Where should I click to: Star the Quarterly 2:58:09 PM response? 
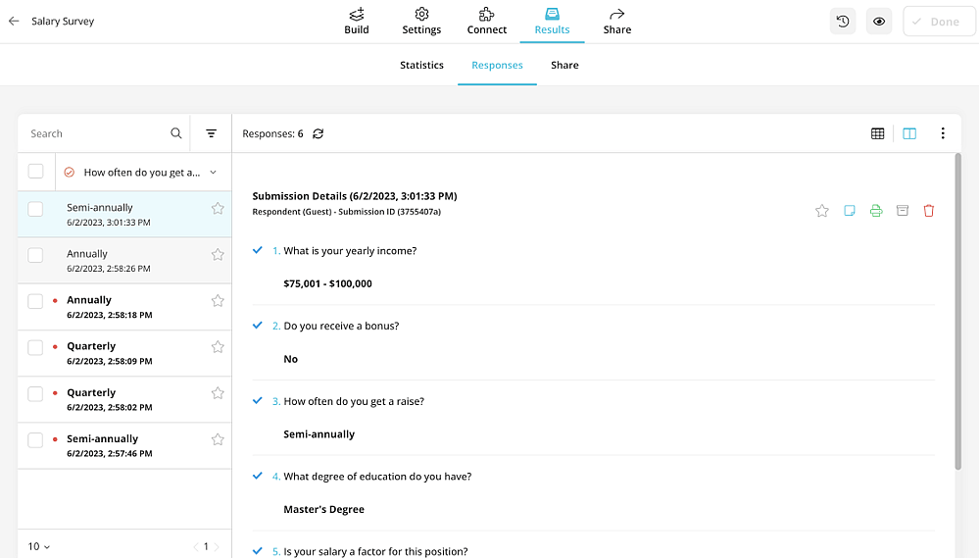tap(218, 347)
